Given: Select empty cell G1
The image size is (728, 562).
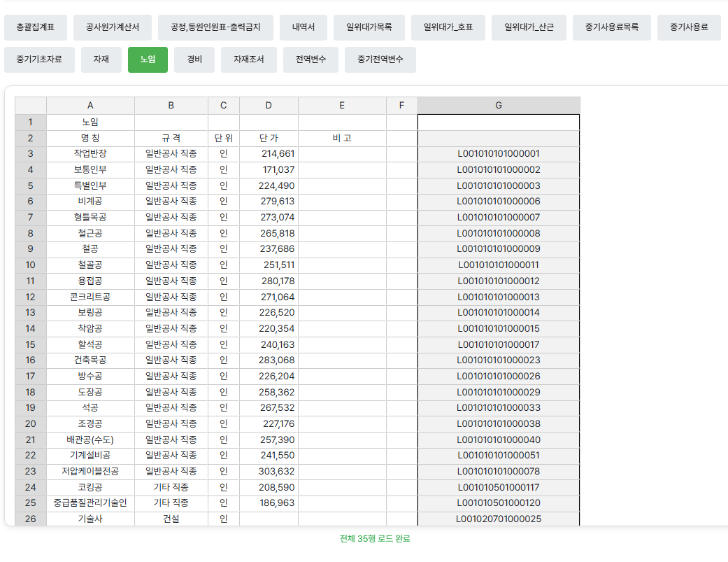Looking at the screenshot, I should click(498, 122).
